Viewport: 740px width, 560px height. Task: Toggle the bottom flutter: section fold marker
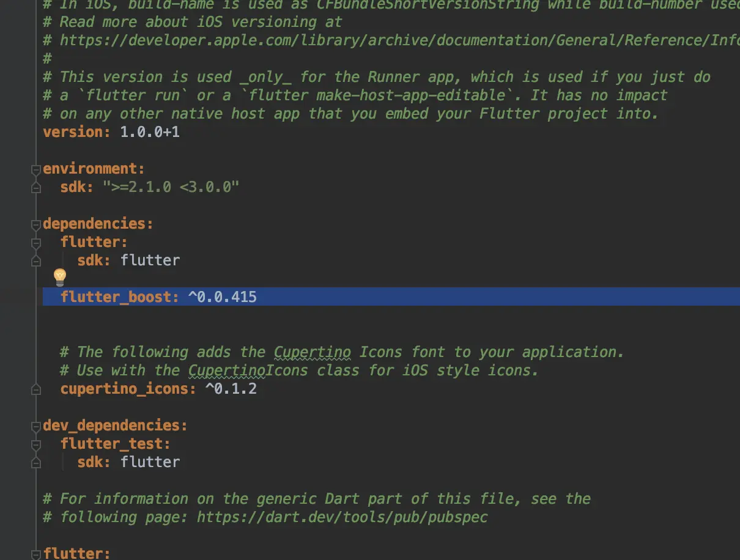point(37,553)
